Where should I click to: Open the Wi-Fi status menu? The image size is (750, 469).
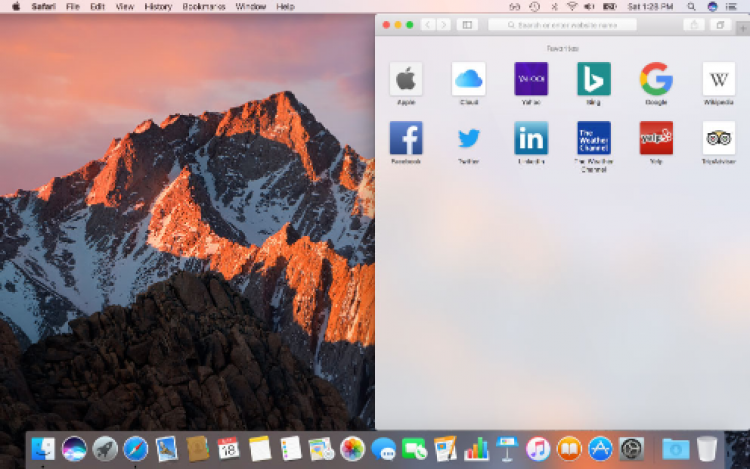point(572,7)
